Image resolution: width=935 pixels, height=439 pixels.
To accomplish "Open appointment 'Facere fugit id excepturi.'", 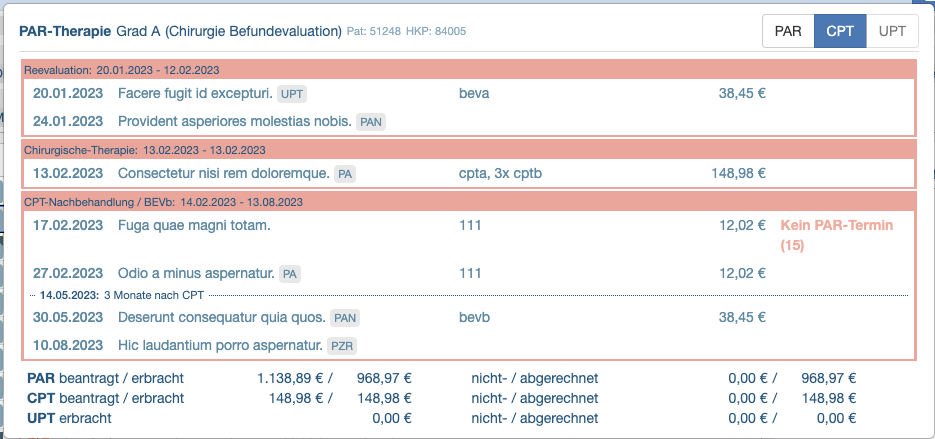I will [x=196, y=94].
